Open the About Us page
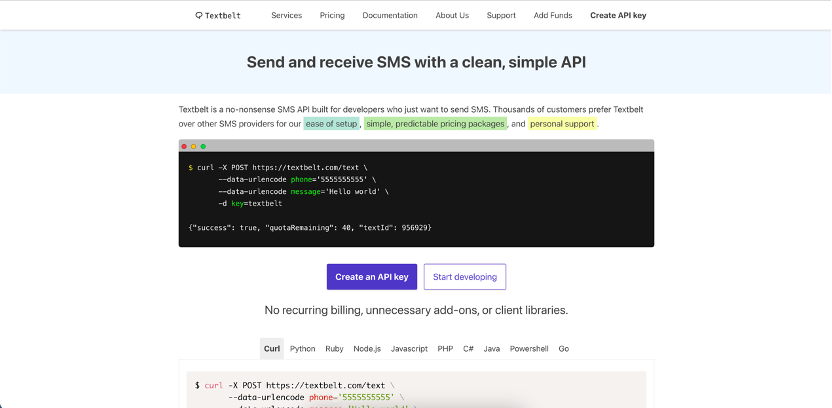This screenshot has width=832, height=408. click(452, 15)
